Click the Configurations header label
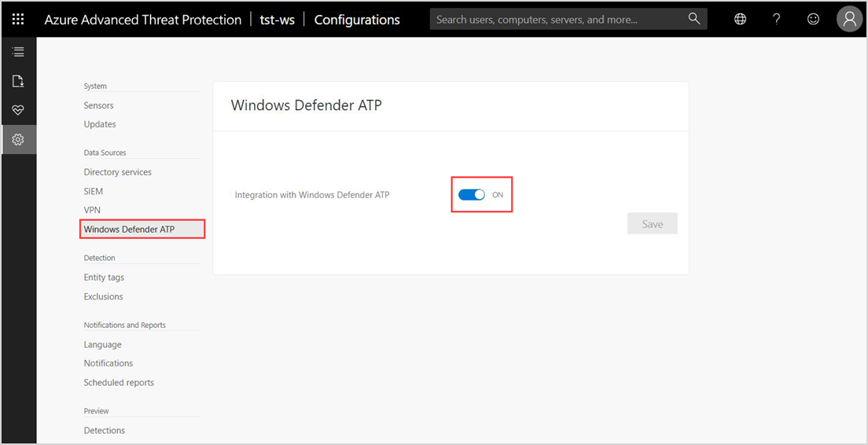This screenshot has height=445, width=868. [357, 20]
